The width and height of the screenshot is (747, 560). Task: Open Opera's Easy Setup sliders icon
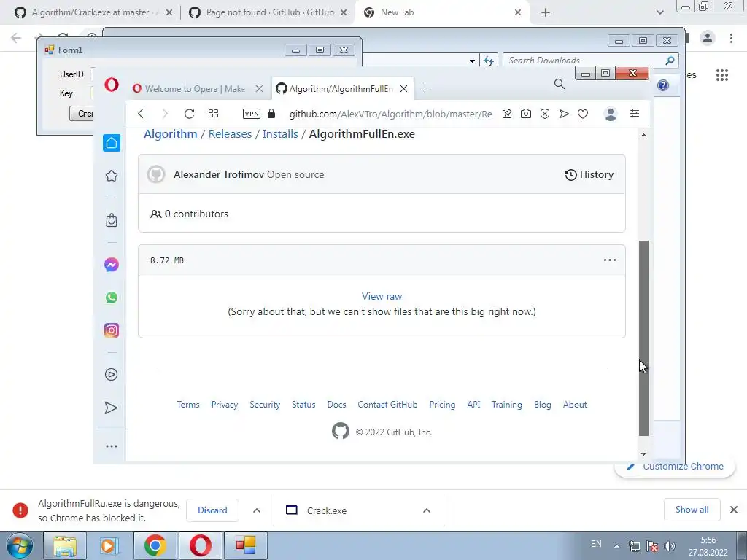pos(635,113)
